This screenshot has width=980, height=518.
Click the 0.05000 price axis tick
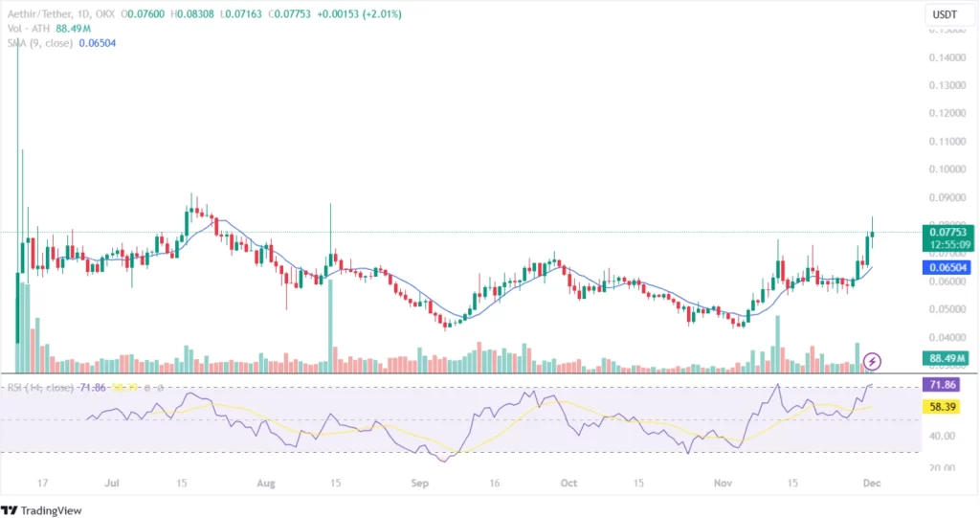click(x=947, y=309)
